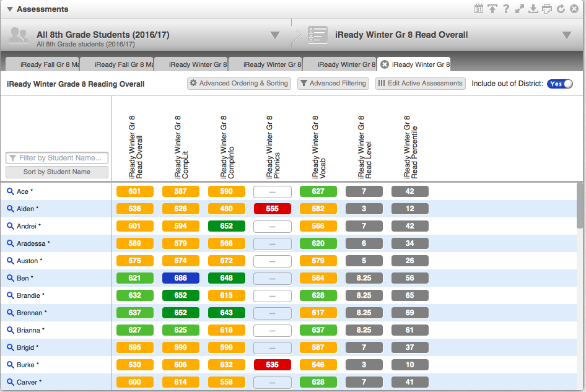Click Edit Active Assessments button
The width and height of the screenshot is (586, 392).
[421, 84]
